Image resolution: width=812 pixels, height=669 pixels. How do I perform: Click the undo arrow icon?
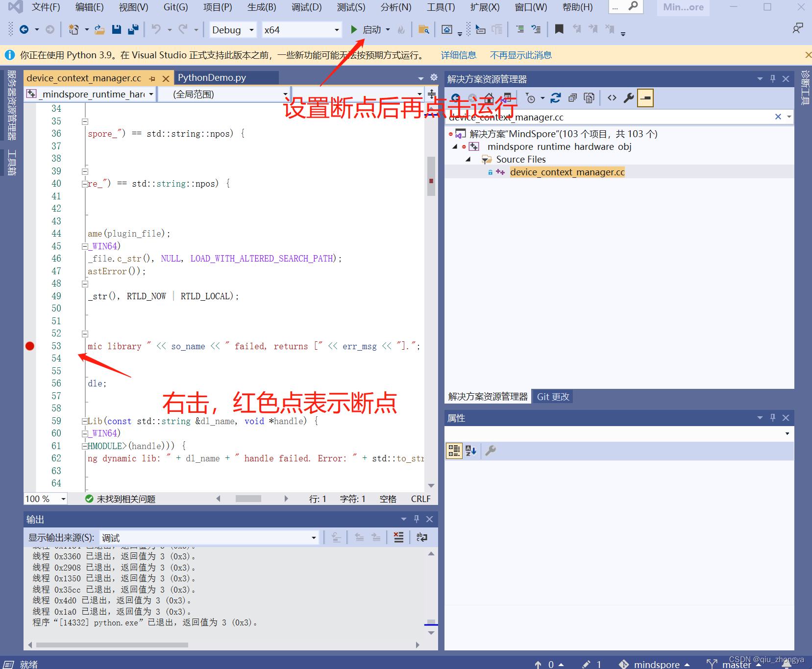coord(156,30)
